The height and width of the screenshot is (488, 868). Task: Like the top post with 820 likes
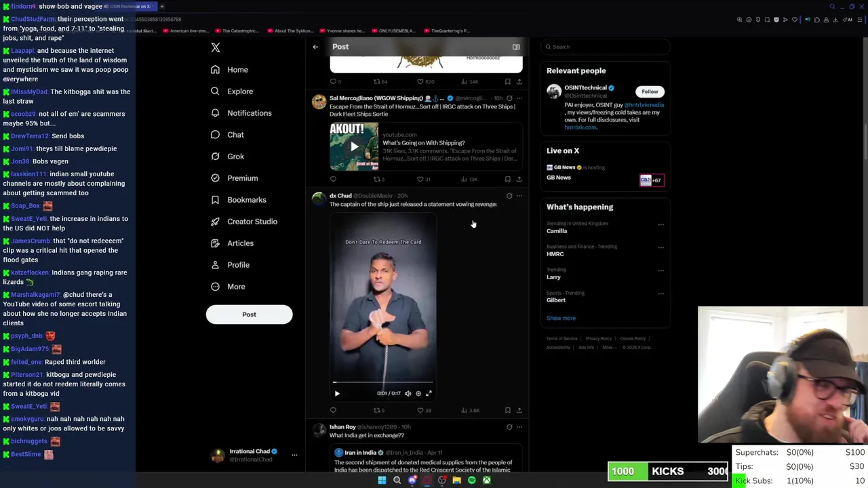pyautogui.click(x=425, y=81)
